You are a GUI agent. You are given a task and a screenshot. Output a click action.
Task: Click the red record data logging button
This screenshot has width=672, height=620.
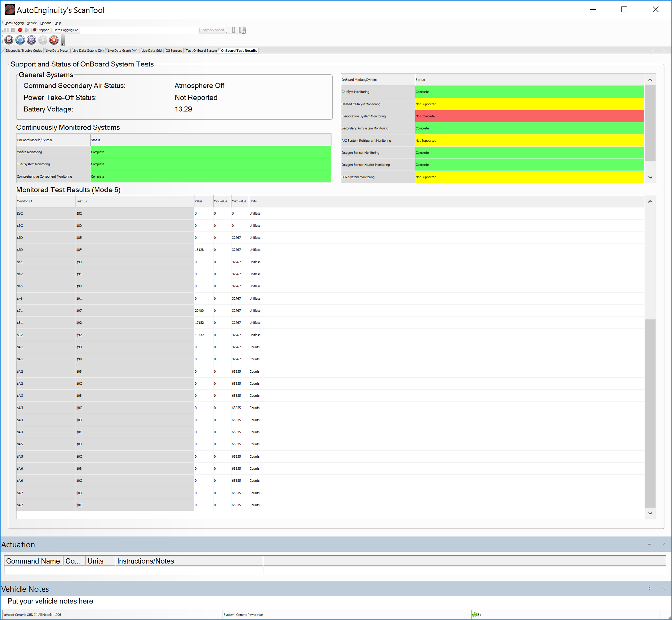click(20, 30)
